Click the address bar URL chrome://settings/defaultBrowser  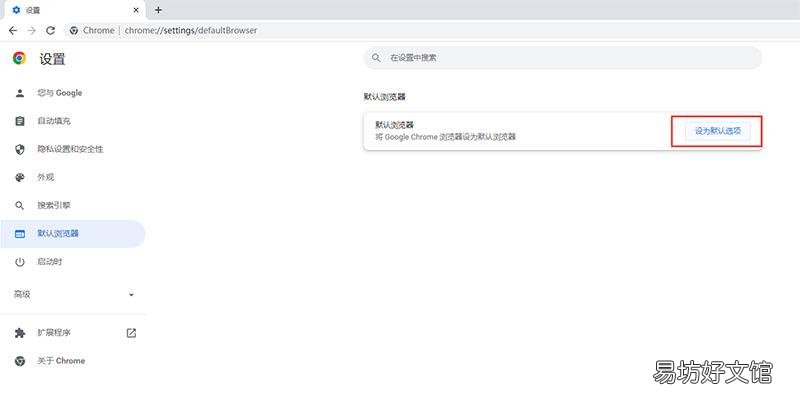click(x=191, y=31)
